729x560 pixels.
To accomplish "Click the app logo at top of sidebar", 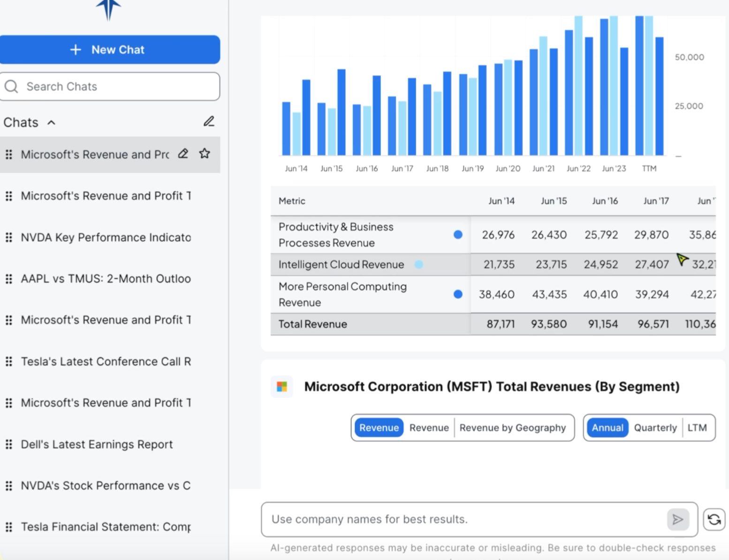I will [x=109, y=9].
